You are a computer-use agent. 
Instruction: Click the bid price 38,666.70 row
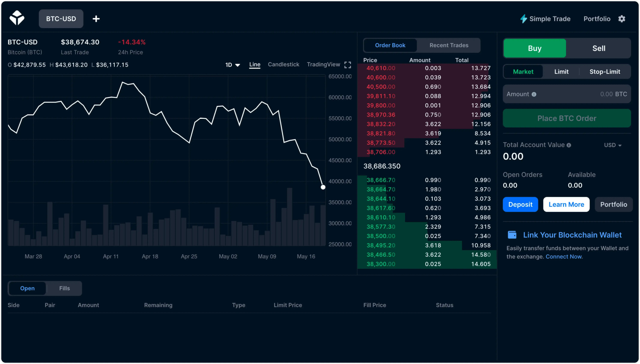[427, 180]
